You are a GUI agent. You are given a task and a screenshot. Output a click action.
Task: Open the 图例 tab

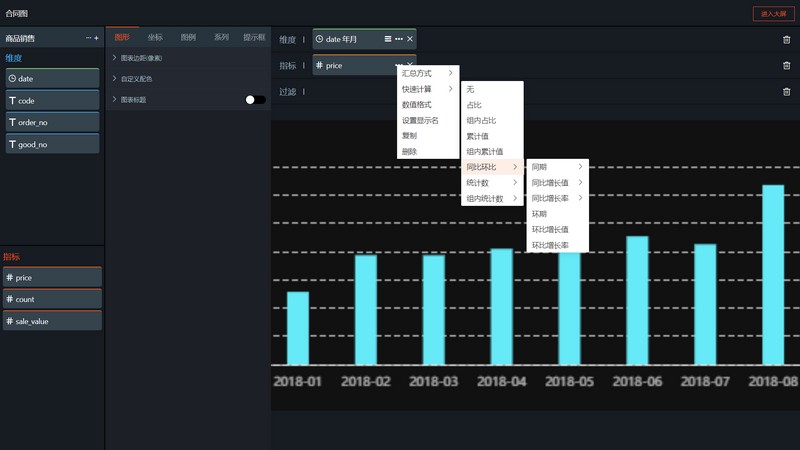(188, 37)
